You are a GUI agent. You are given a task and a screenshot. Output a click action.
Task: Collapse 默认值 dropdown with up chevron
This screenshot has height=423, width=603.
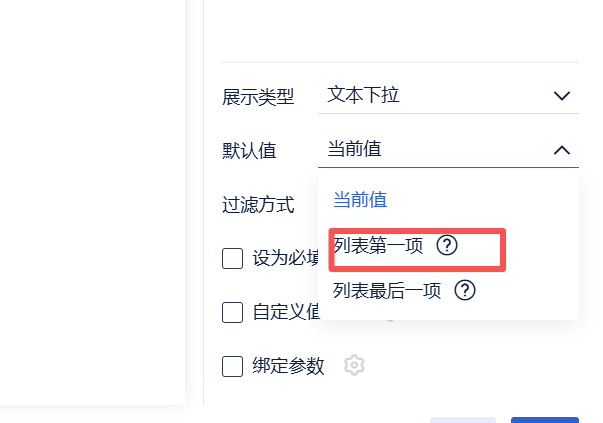point(561,150)
